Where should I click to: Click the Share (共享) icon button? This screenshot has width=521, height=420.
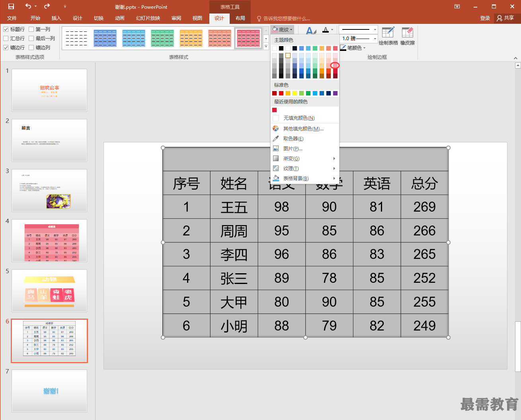point(506,18)
